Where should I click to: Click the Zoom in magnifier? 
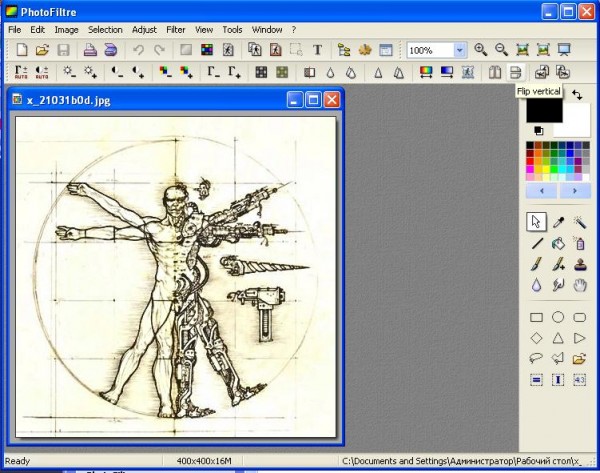tap(481, 49)
